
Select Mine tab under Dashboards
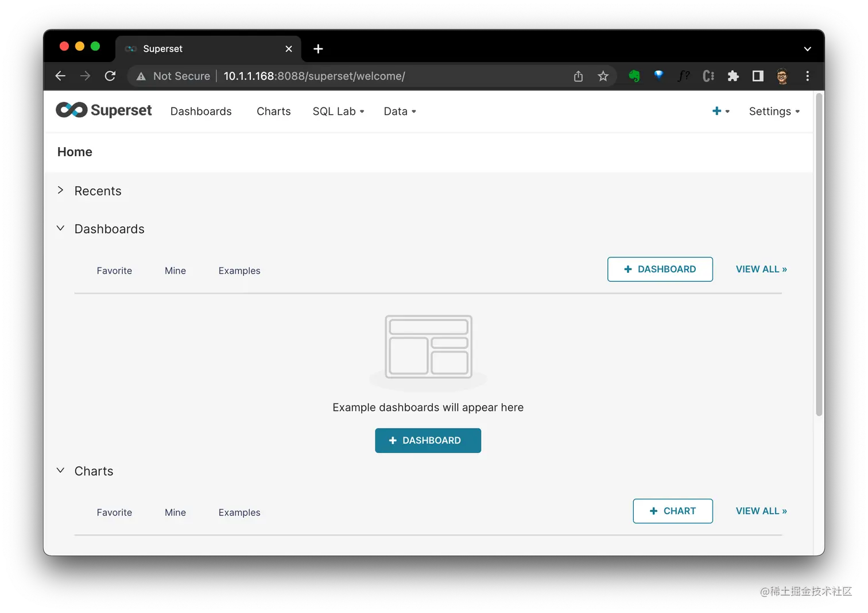175,271
